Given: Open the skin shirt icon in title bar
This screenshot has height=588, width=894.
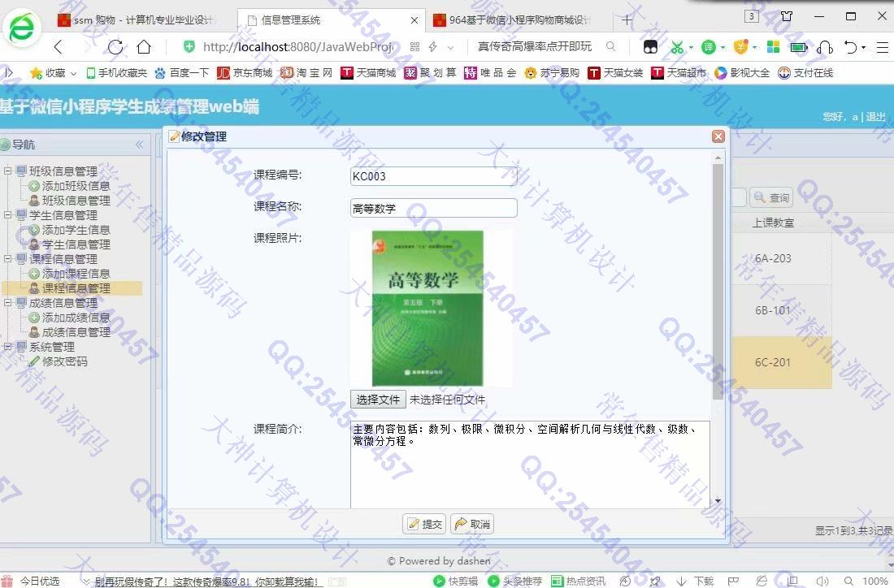Looking at the screenshot, I should tap(787, 16).
